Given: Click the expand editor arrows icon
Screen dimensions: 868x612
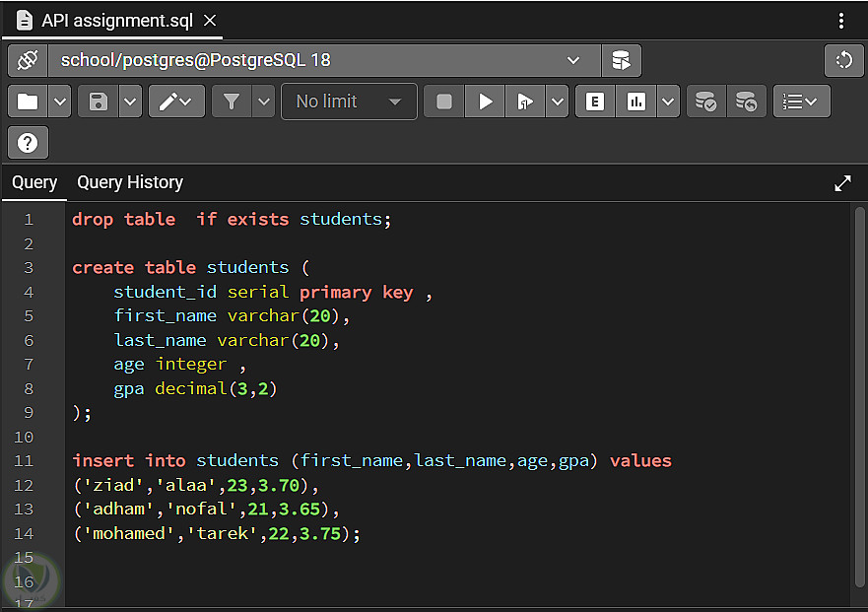Looking at the screenshot, I should 842,183.
